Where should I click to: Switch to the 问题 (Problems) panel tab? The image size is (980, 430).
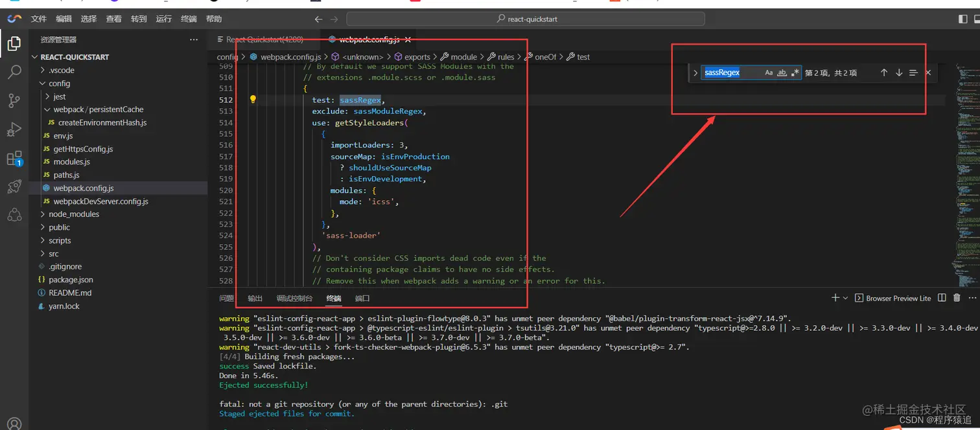click(226, 299)
